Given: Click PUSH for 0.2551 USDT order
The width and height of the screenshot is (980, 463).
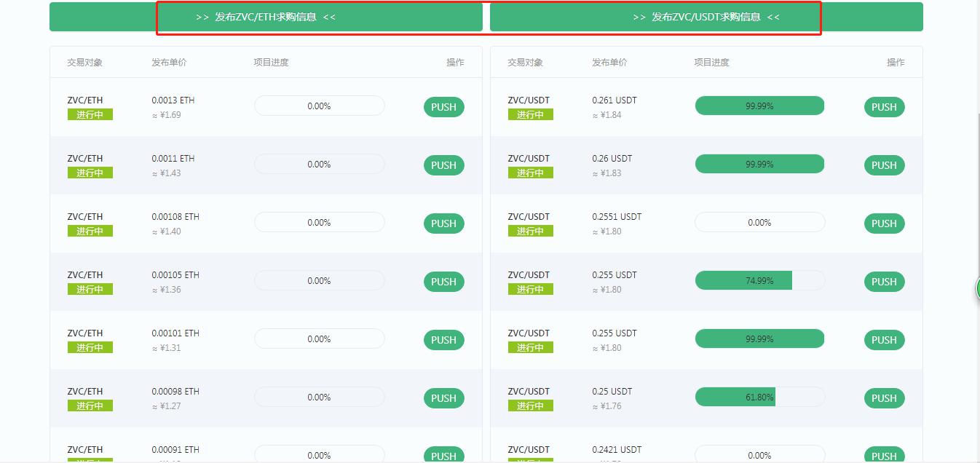Looking at the screenshot, I should (884, 223).
